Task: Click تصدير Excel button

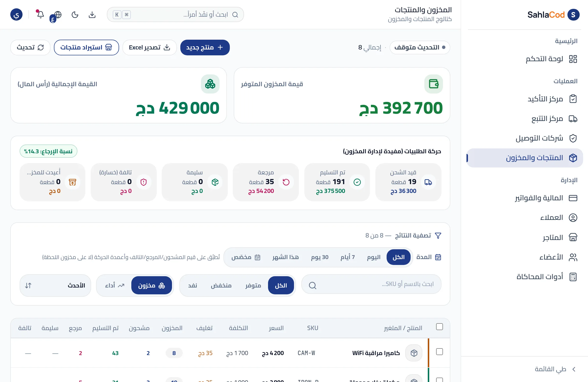Action: 149,48
